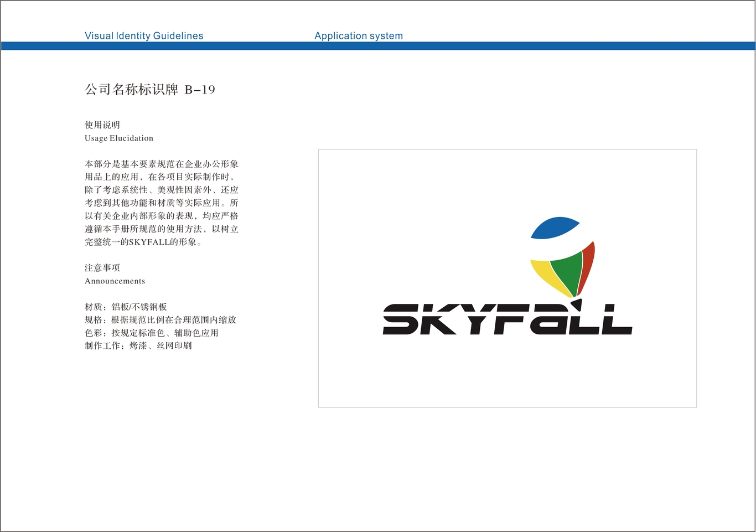Click the 'Usage Elucidation' subtitle
The image size is (756, 532).
[119, 138]
